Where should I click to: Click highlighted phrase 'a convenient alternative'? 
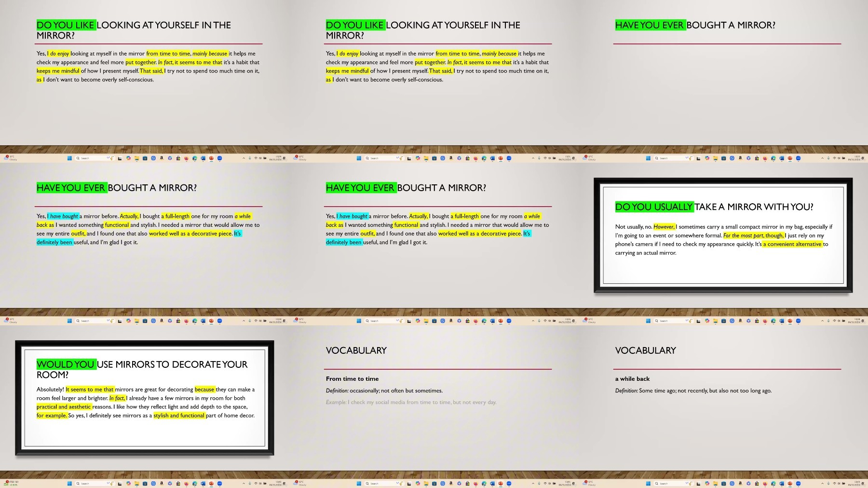(792, 244)
